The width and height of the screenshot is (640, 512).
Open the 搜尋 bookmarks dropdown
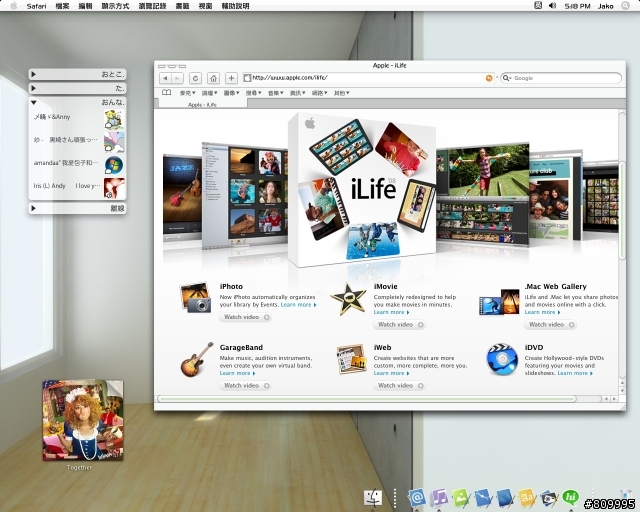coord(253,93)
